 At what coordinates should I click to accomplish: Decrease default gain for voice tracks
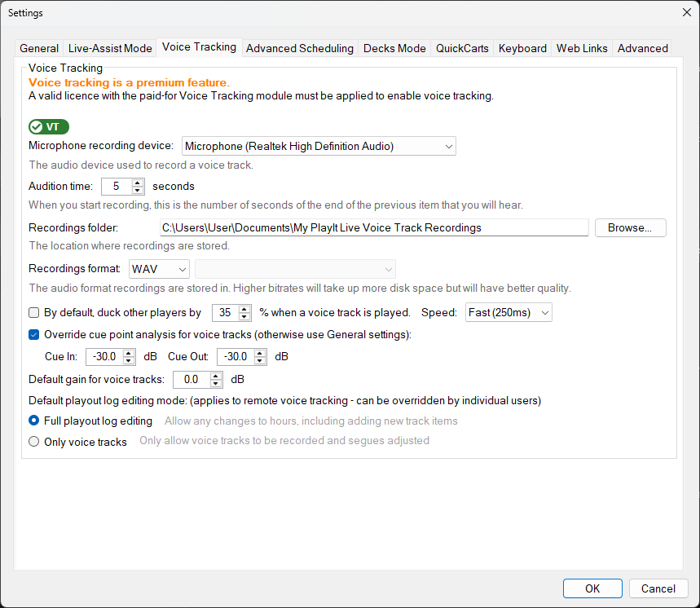click(216, 383)
